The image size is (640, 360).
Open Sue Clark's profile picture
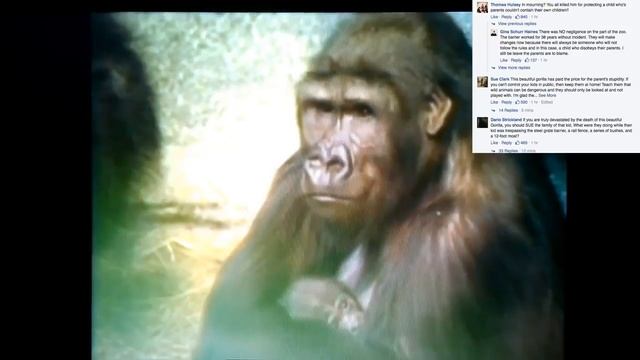coord(482,82)
